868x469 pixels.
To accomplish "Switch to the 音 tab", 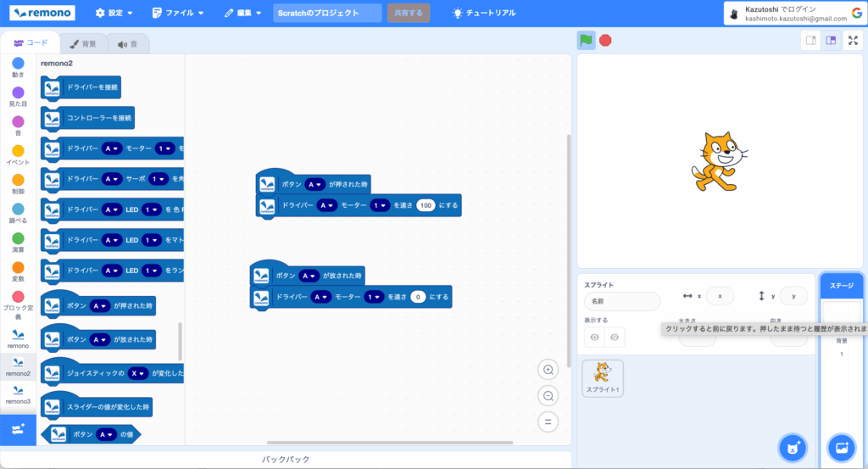I will pos(128,44).
